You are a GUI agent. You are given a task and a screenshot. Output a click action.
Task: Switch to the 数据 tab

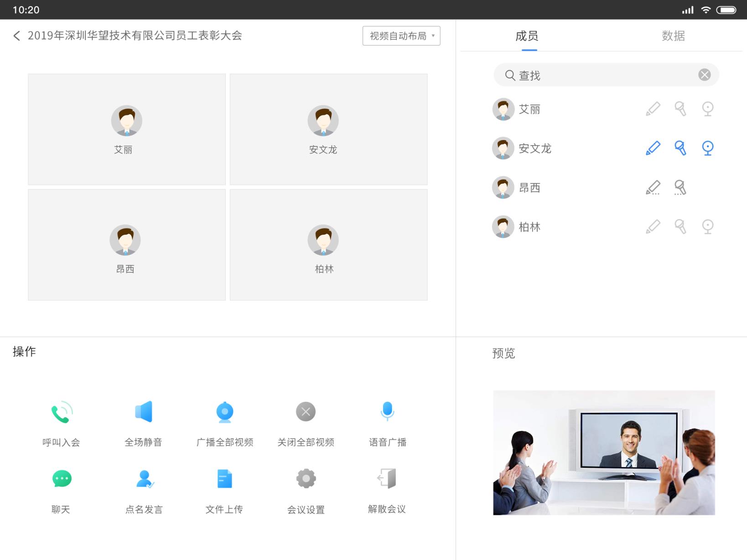[674, 36]
